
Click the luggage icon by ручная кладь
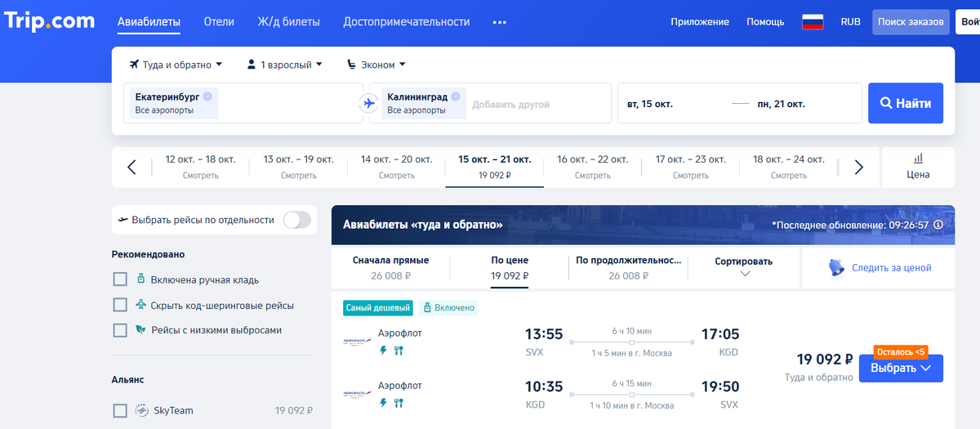point(141,279)
